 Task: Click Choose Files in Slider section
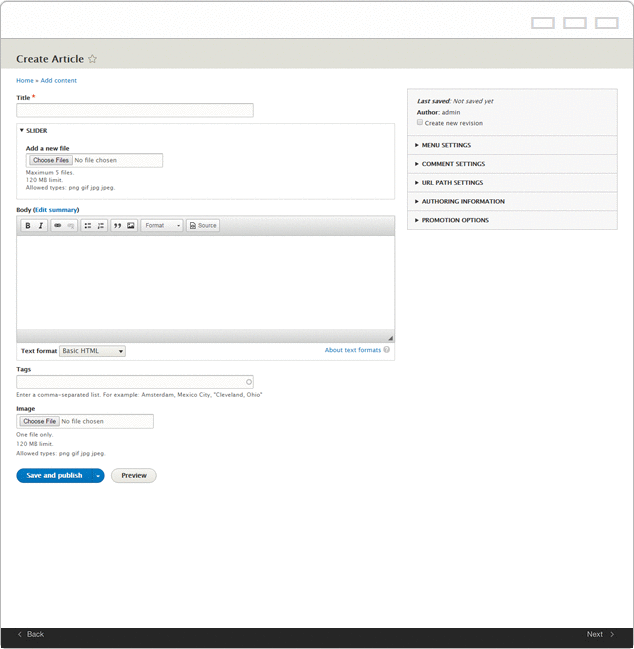point(51,160)
